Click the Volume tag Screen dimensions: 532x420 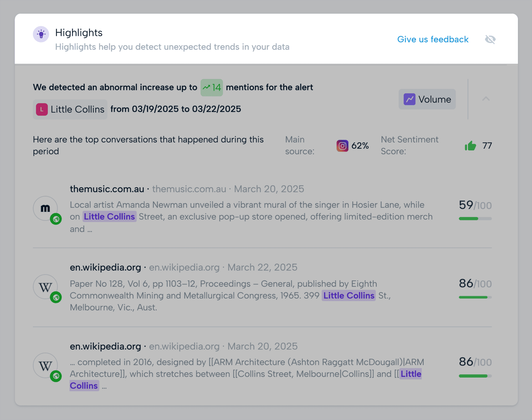[427, 99]
